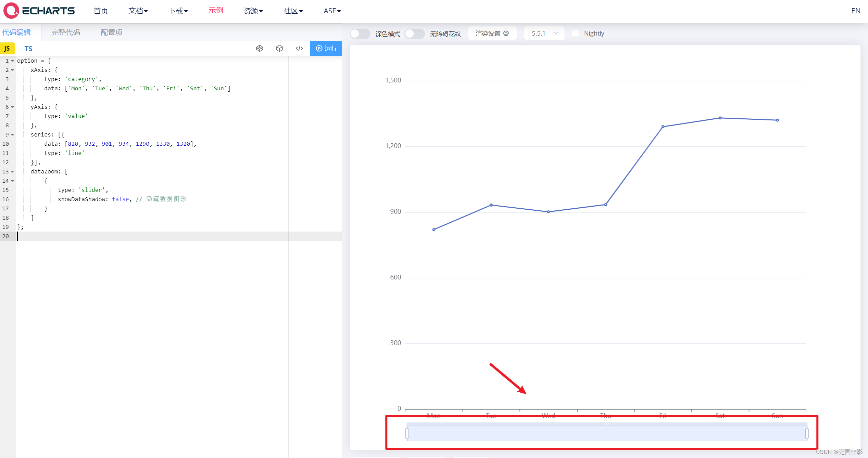Screen dimensions: 868x458
Task: Click the ECharts logo icon
Action: pos(11,11)
